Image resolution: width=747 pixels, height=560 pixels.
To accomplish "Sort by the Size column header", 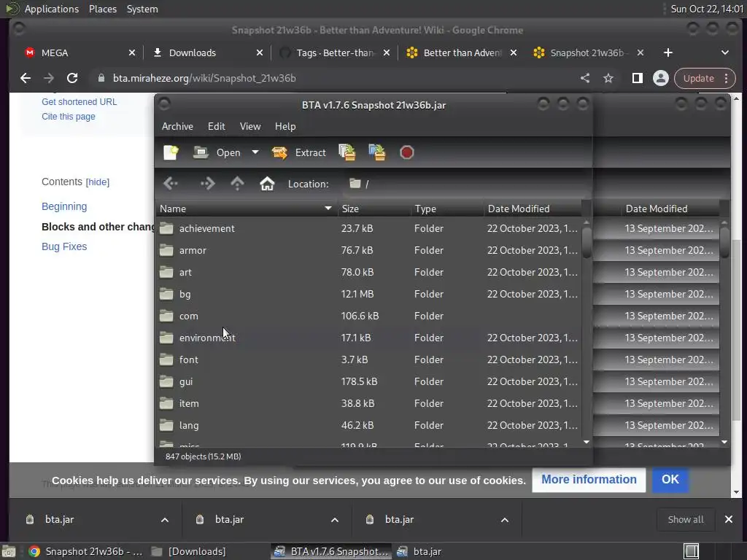I will 374,209.
